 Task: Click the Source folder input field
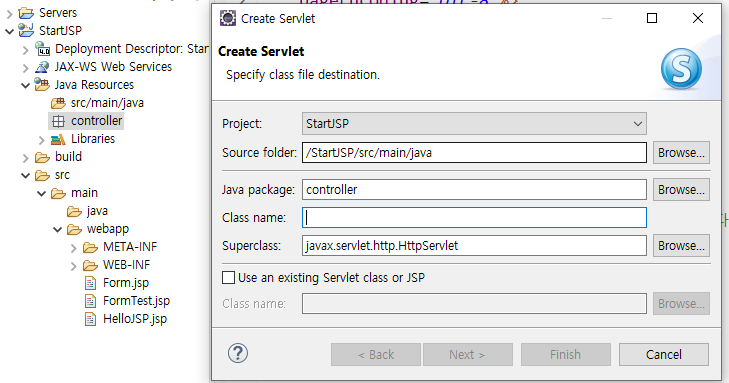click(x=474, y=152)
